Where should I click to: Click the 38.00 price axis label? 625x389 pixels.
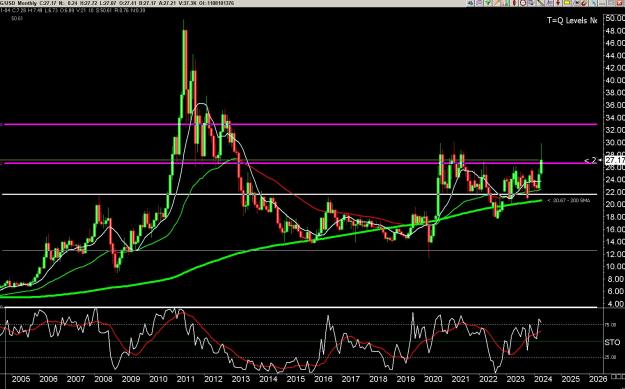click(x=615, y=93)
